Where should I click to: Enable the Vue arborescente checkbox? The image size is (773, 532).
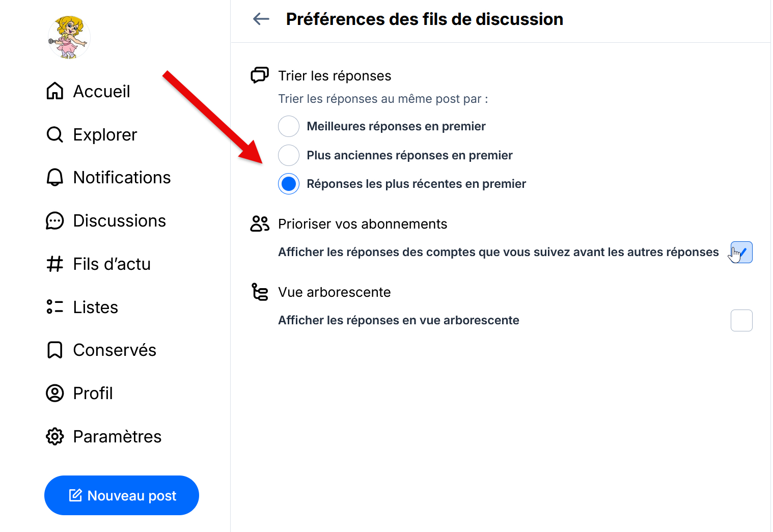741,321
